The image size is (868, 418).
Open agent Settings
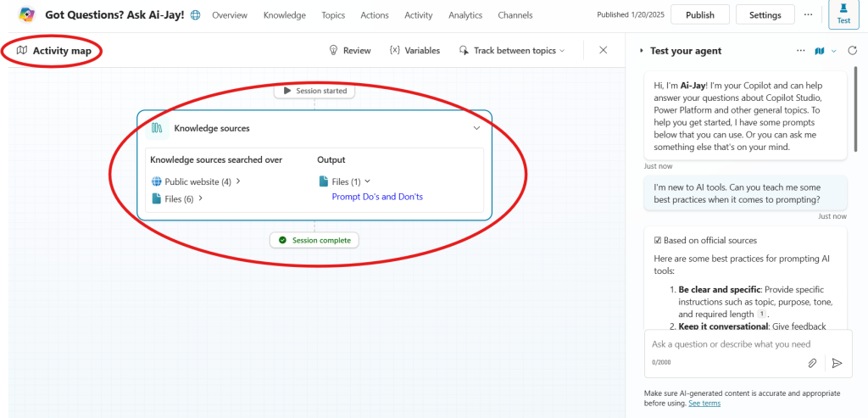coord(765,15)
